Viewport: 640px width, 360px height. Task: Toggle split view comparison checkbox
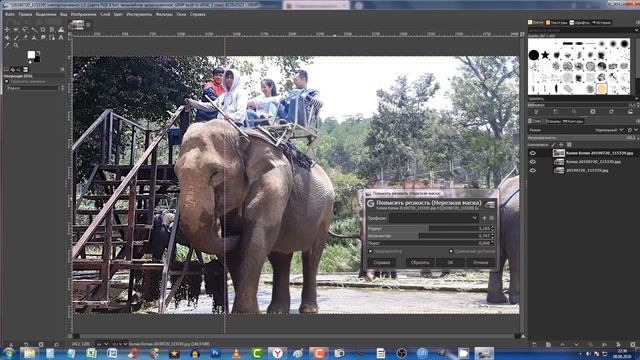pos(451,251)
